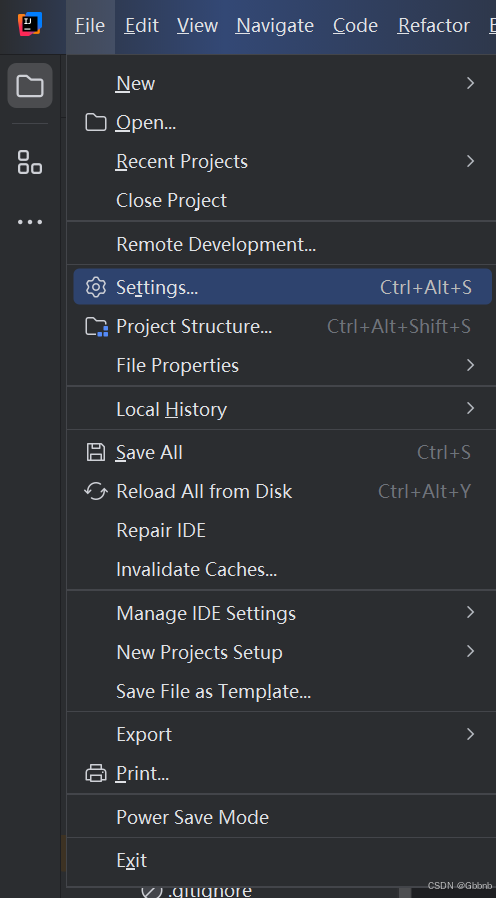Click the IntelliJ IDEA logo icon

tap(30, 24)
